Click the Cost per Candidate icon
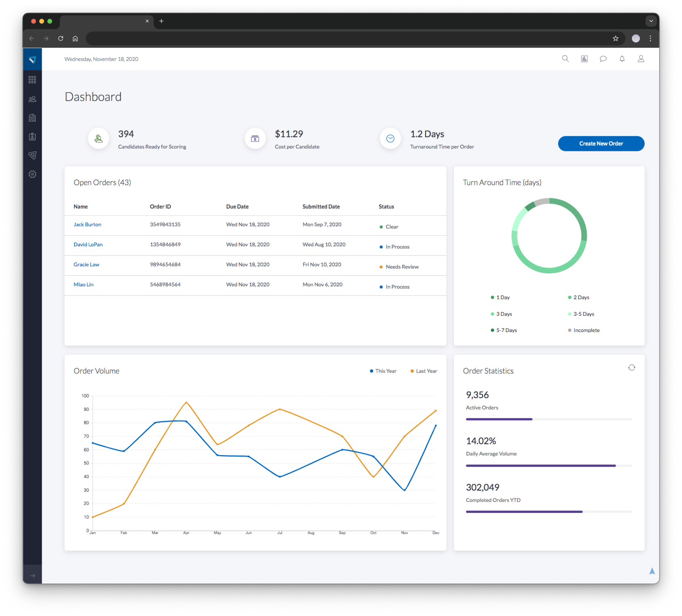This screenshot has height=616, width=682. click(x=255, y=139)
